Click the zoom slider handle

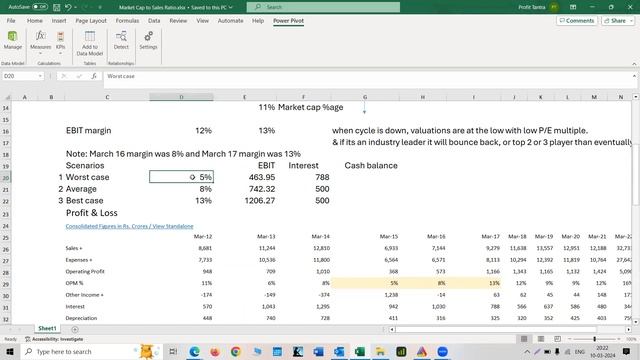[x=594, y=339]
